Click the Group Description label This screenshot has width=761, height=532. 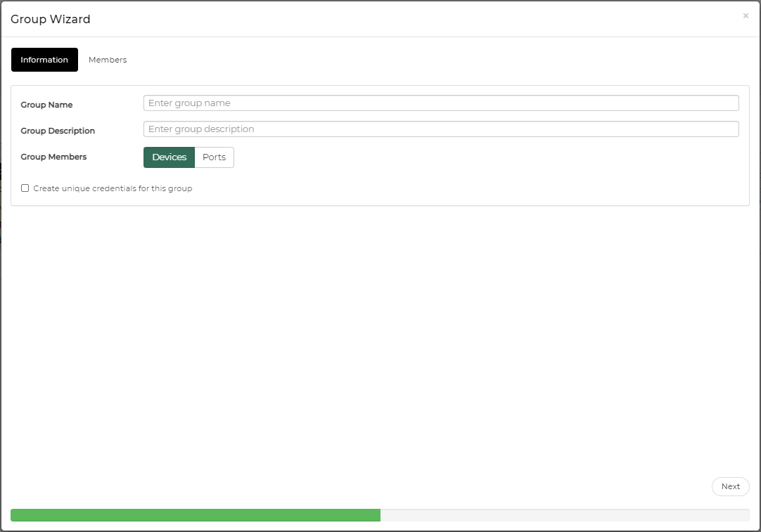tap(58, 131)
